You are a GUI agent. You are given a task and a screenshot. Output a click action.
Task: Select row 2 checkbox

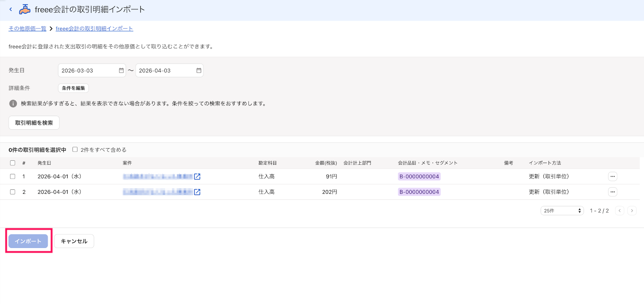tap(12, 192)
